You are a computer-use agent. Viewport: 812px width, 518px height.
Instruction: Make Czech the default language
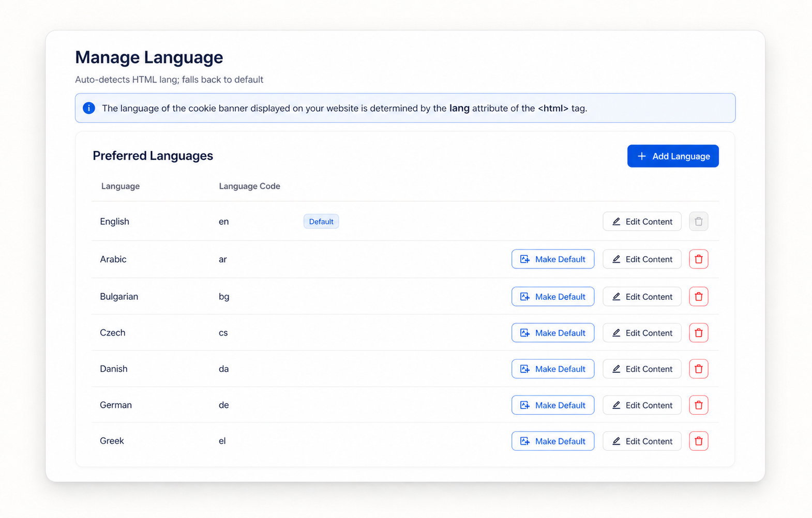(x=553, y=333)
